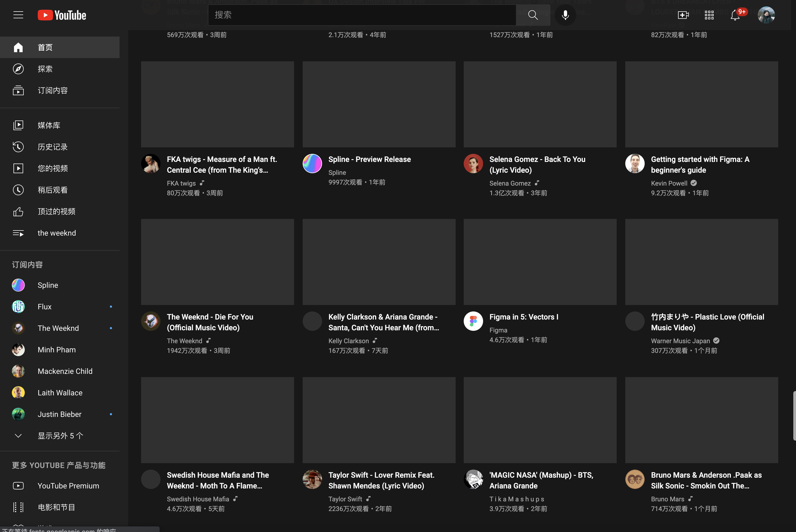
Task: Click the Figma channel avatar
Action: [473, 321]
